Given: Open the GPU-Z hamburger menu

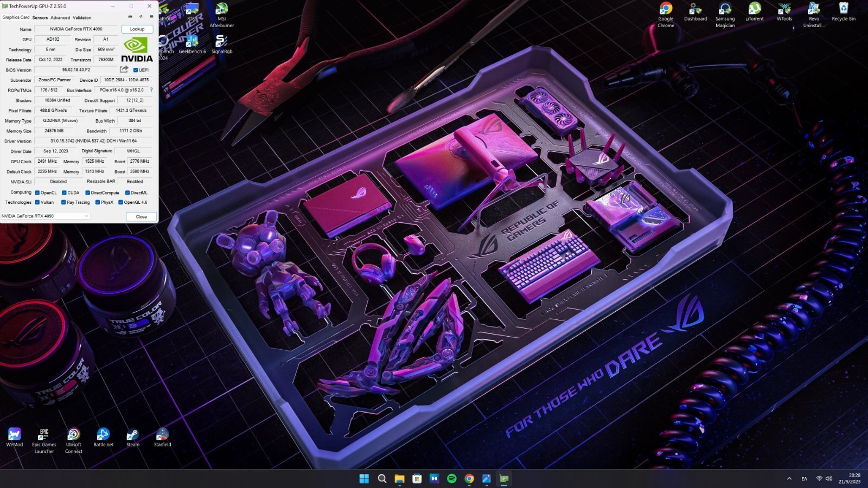Looking at the screenshot, I should (151, 17).
